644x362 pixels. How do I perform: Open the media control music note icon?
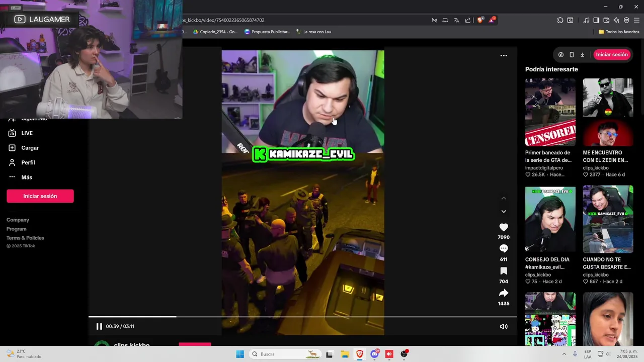click(586, 20)
